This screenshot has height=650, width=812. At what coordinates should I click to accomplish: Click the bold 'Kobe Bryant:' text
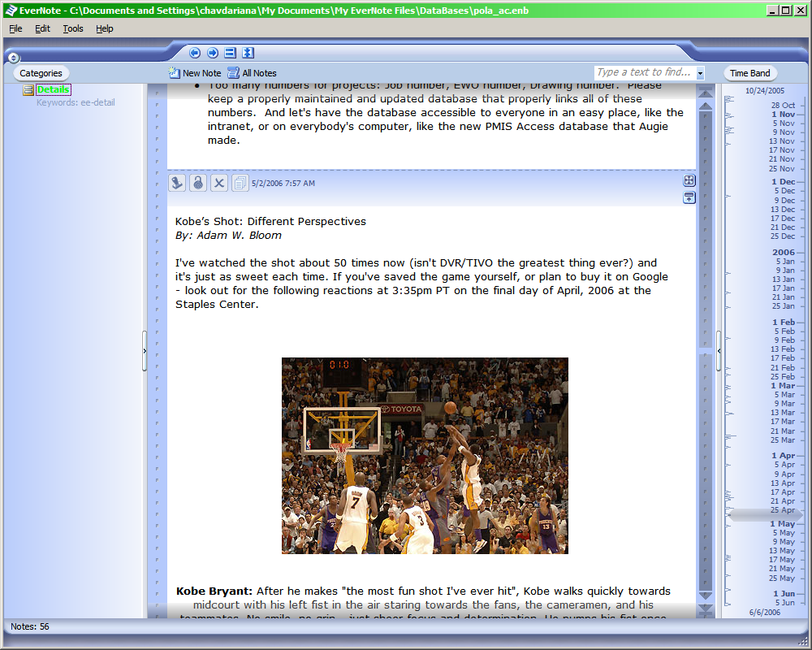[214, 591]
